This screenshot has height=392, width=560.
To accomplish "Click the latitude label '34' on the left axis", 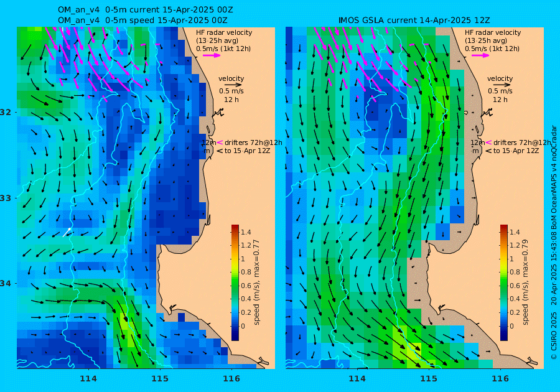I will (6, 284).
